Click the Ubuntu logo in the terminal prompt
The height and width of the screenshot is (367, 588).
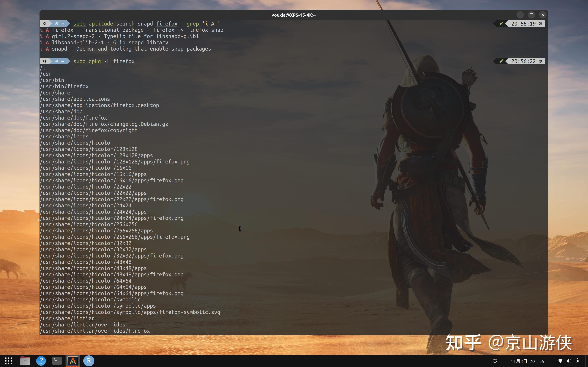(44, 24)
